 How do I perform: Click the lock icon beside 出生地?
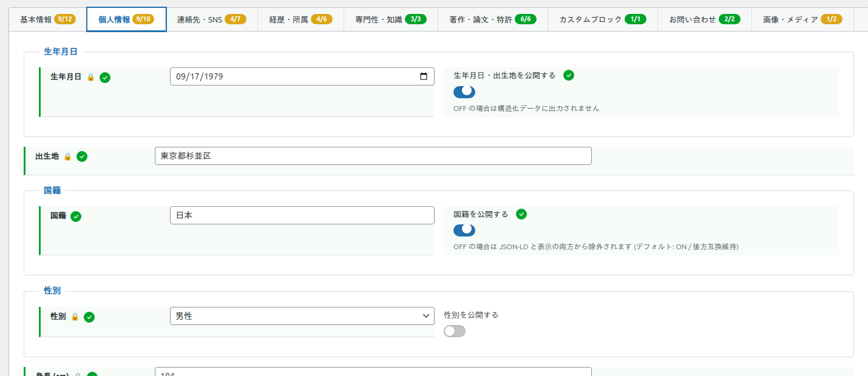tap(67, 156)
